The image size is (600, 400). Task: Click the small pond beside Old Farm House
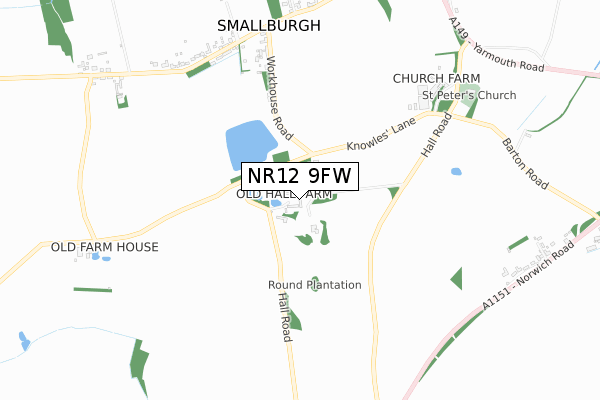(x=96, y=256)
